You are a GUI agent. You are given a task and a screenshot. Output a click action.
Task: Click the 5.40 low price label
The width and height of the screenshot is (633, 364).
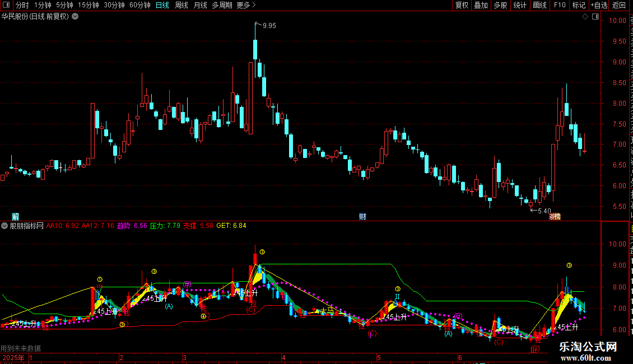544,211
